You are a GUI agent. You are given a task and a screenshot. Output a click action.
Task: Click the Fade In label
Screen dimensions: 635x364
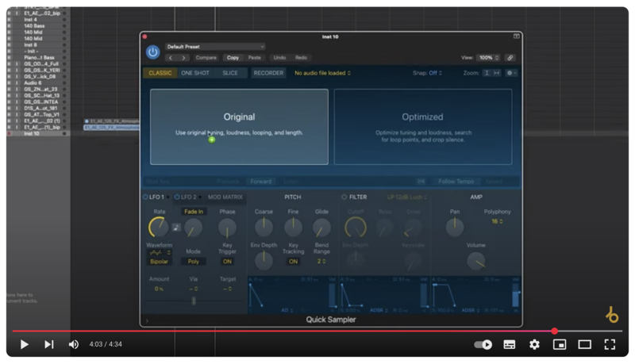tap(194, 212)
